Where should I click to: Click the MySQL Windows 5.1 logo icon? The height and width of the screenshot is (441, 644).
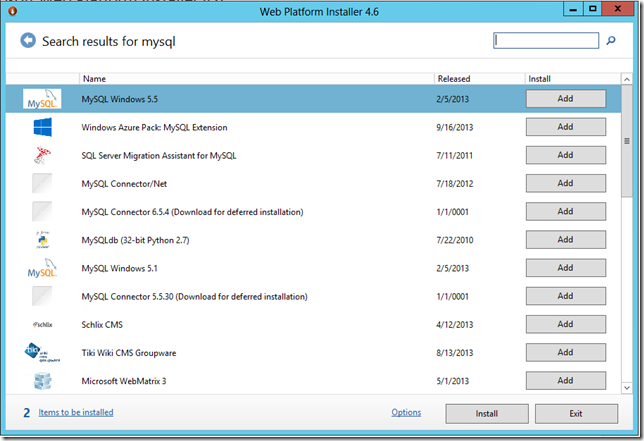(x=42, y=268)
